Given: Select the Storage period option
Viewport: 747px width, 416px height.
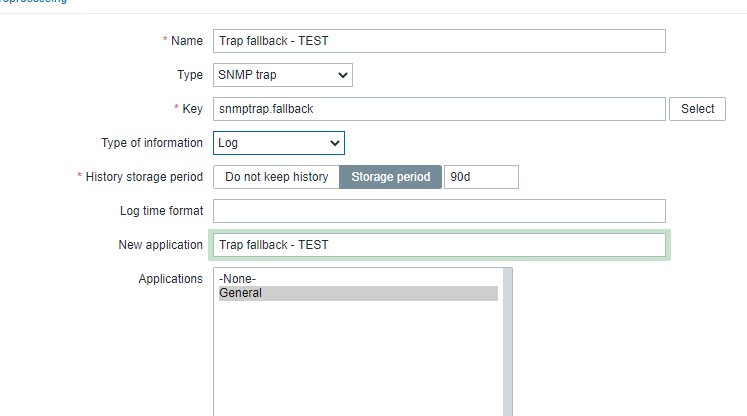Looking at the screenshot, I should pyautogui.click(x=390, y=177).
